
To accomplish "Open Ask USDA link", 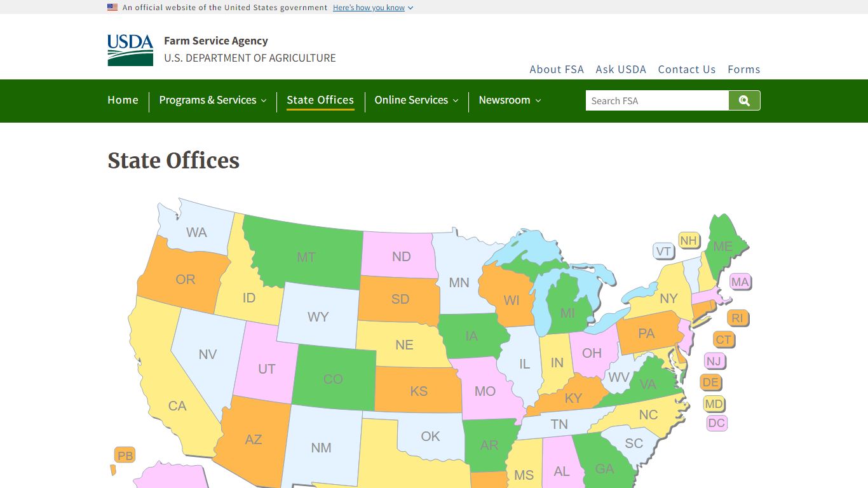I will [621, 69].
